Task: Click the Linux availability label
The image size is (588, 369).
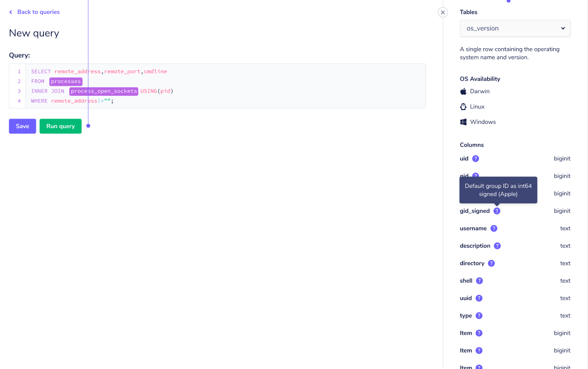Action: 477,107
